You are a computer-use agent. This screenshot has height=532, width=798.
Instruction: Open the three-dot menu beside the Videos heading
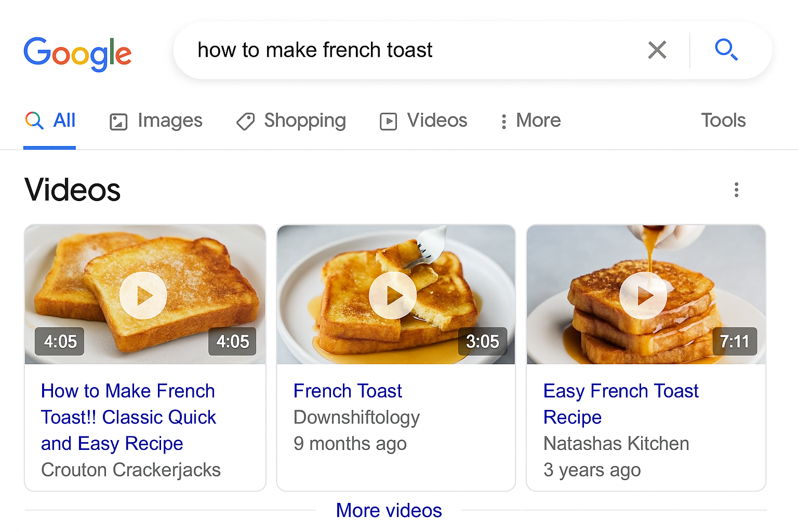click(x=736, y=190)
